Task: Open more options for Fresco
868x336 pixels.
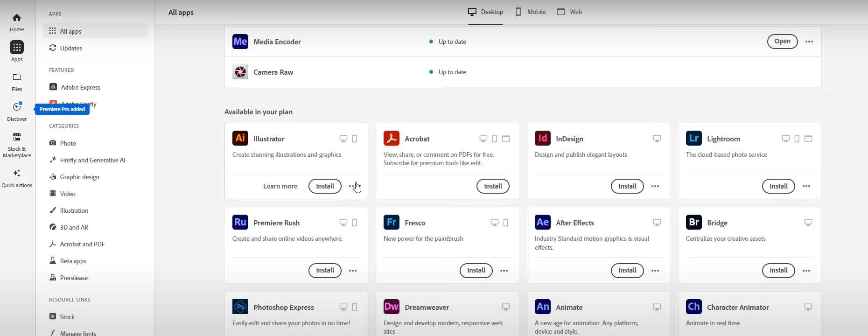Action: (x=504, y=271)
